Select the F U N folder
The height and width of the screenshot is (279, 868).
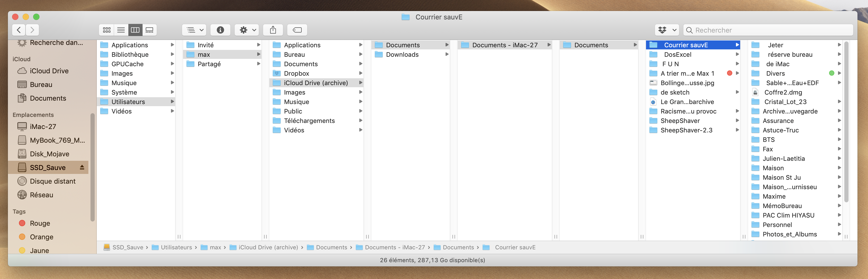(x=693, y=64)
